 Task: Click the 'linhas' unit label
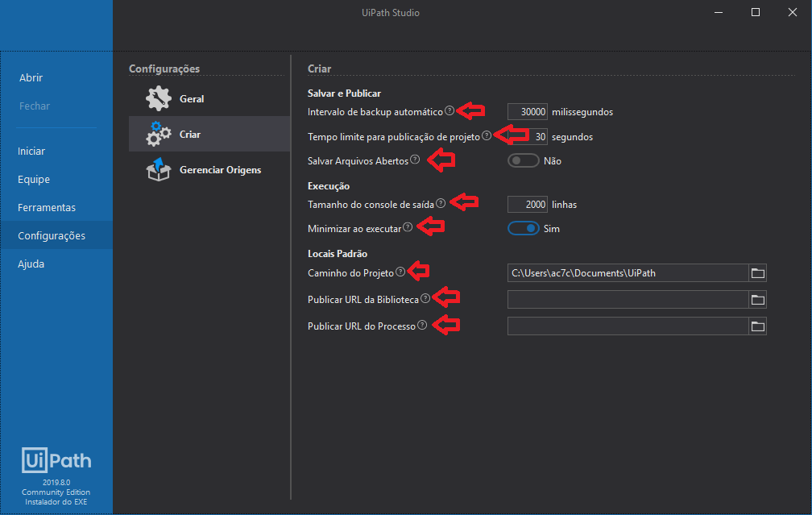tap(564, 205)
